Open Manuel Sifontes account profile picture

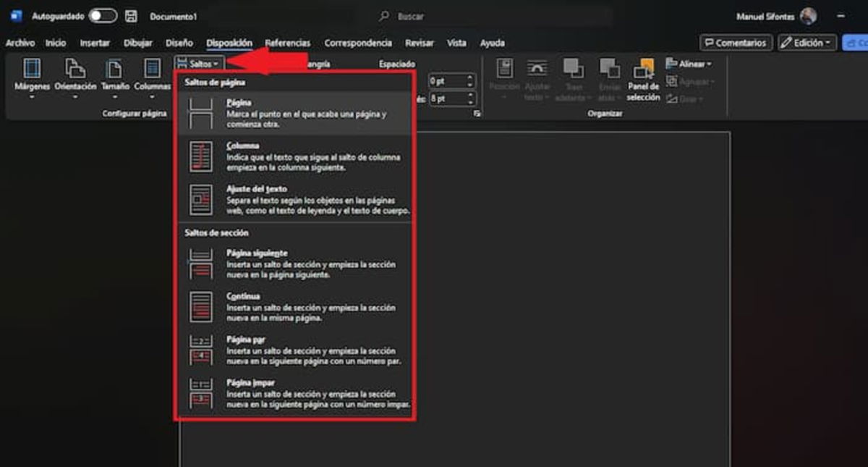click(808, 16)
